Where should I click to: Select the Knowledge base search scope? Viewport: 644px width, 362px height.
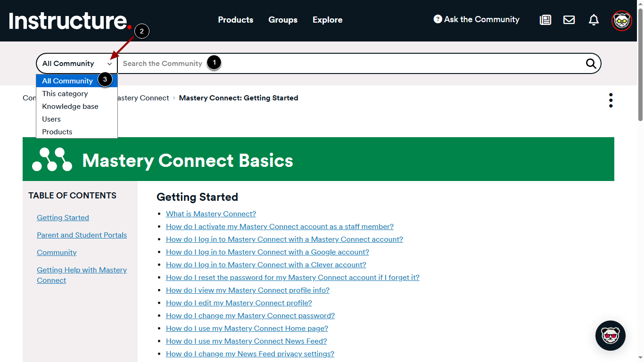click(70, 106)
